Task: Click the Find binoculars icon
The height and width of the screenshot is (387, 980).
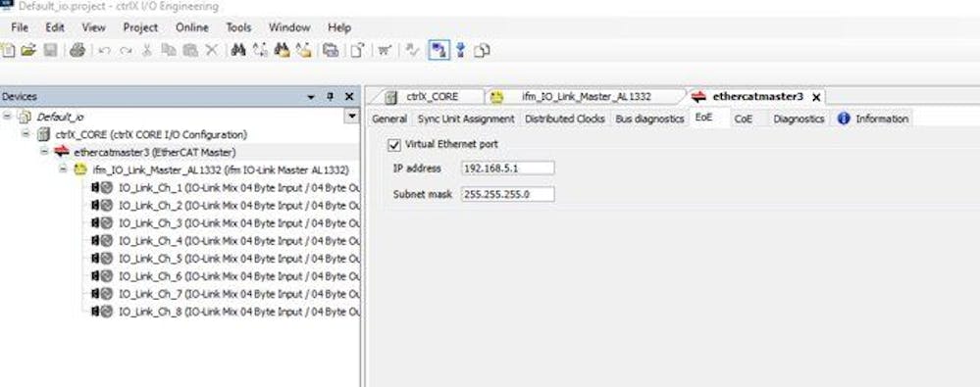Action: tap(237, 50)
